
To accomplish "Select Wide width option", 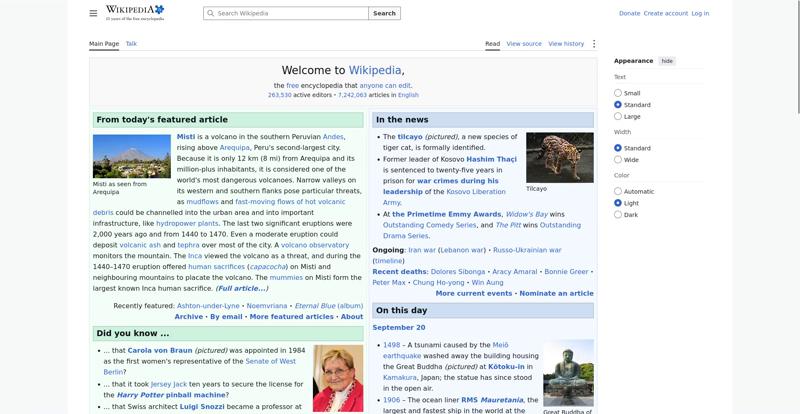I will point(618,160).
